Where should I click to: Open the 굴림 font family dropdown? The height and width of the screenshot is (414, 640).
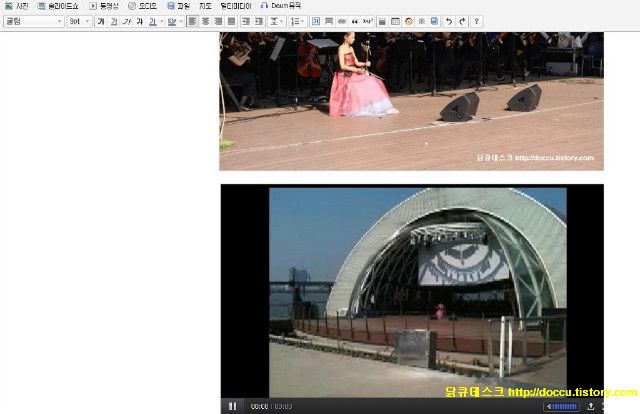[33, 21]
